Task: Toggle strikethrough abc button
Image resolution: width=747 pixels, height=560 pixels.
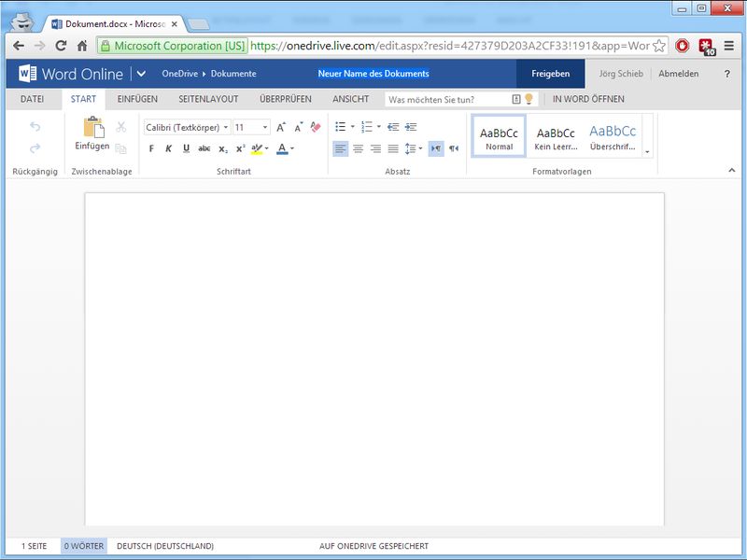Action: tap(204, 148)
